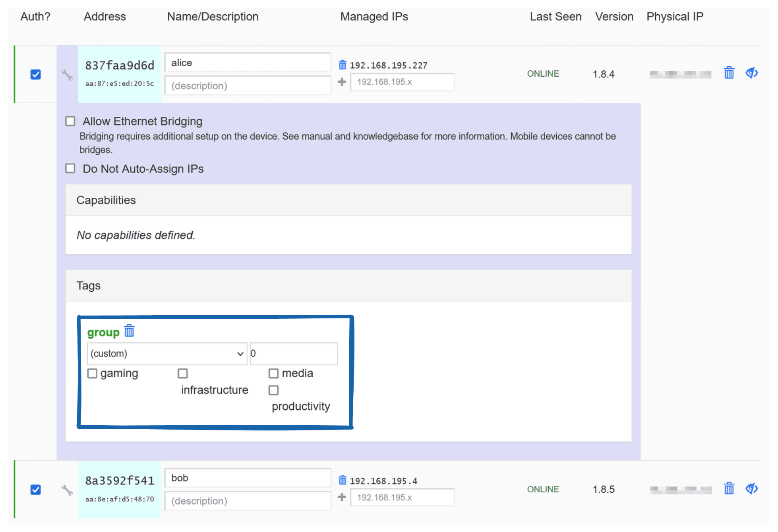The width and height of the screenshot is (778, 532).
Task: Remove the group tag via trash icon
Action: pos(129,330)
